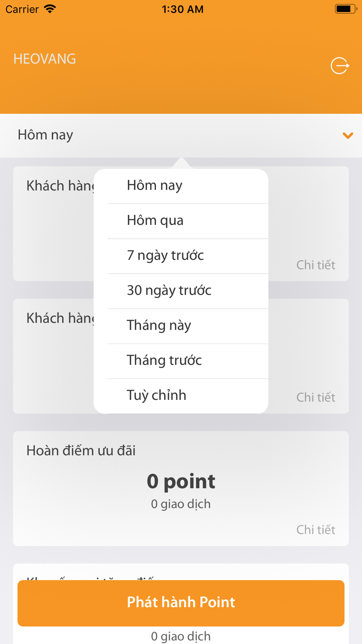This screenshot has width=362, height=644.
Task: Select "Tháng trước" date range
Action: click(x=181, y=361)
